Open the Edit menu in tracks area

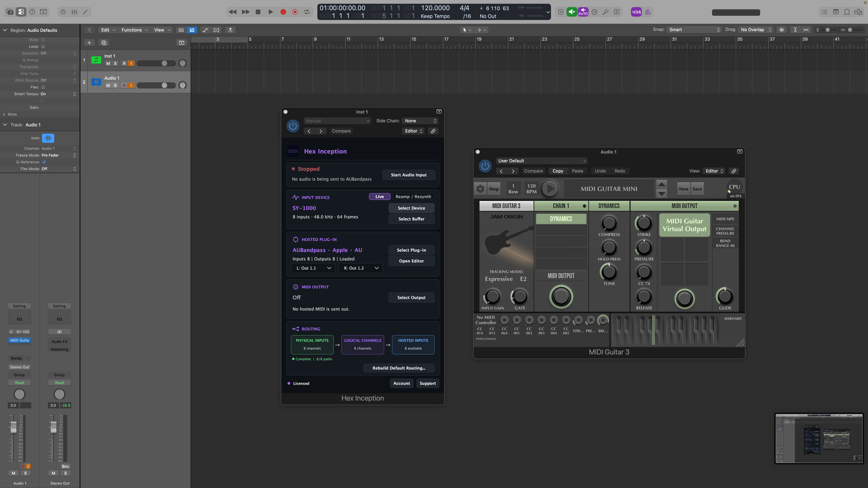tap(108, 30)
